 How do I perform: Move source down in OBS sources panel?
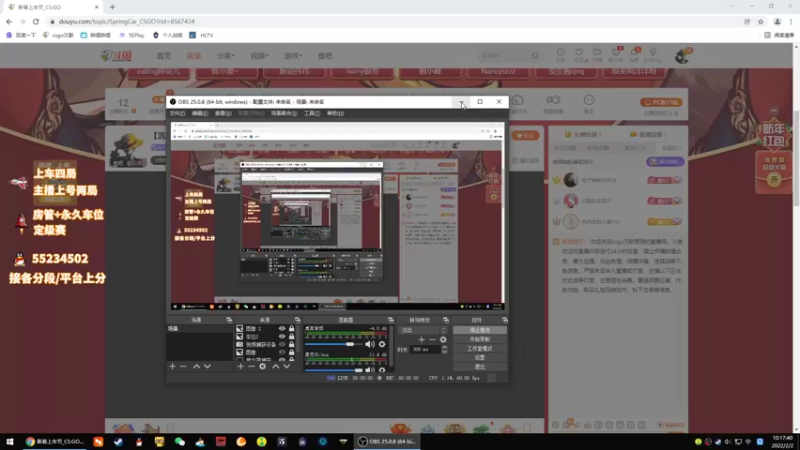pyautogui.click(x=287, y=366)
